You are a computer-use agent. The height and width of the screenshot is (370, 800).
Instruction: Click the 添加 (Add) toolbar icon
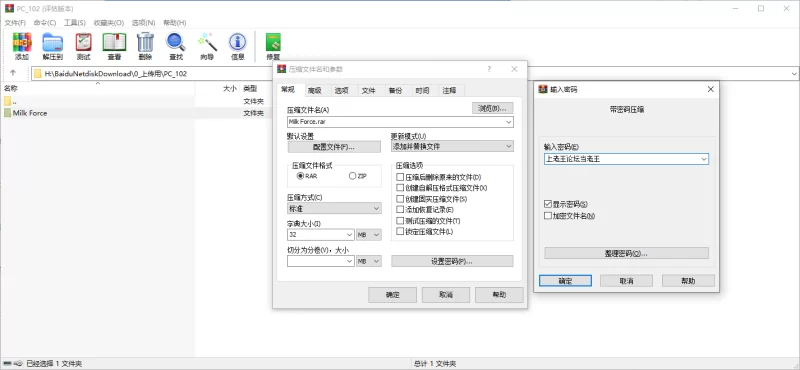pyautogui.click(x=22, y=46)
